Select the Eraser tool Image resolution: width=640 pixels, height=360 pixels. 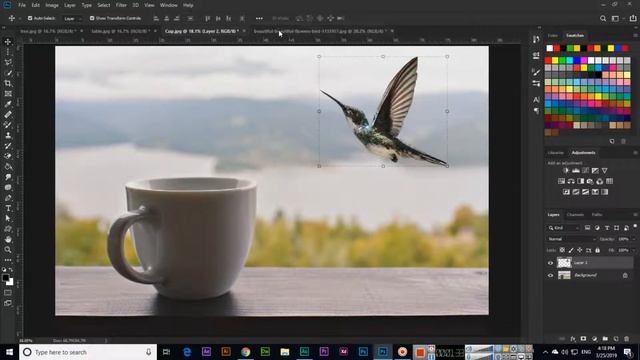[8, 156]
